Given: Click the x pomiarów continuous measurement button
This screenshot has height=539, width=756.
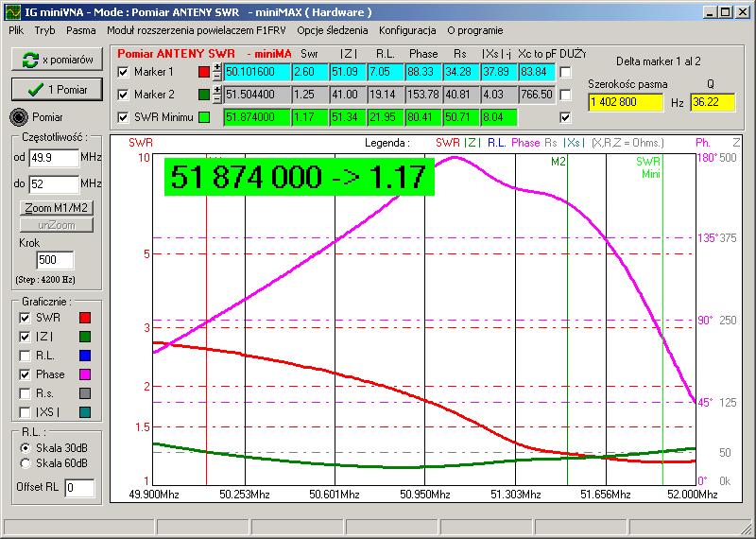Looking at the screenshot, I should pos(56,60).
